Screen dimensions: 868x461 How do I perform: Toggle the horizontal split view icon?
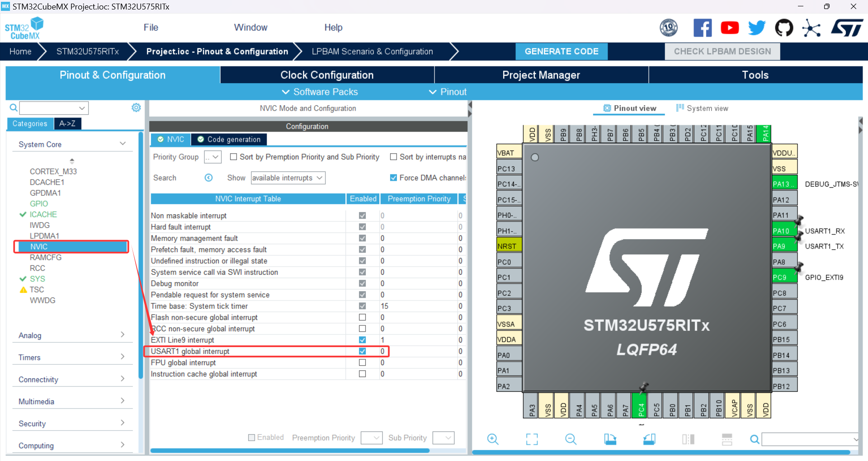pyautogui.click(x=727, y=439)
